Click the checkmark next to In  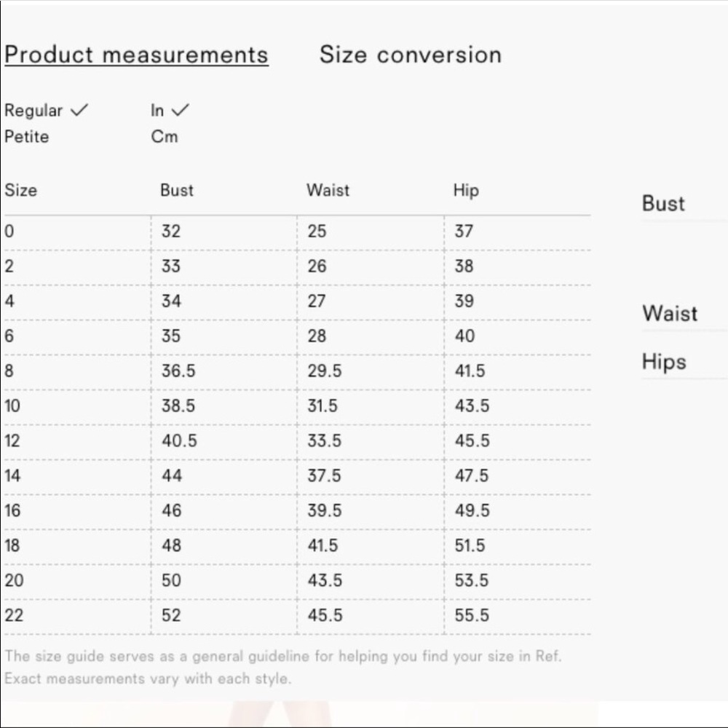(180, 110)
